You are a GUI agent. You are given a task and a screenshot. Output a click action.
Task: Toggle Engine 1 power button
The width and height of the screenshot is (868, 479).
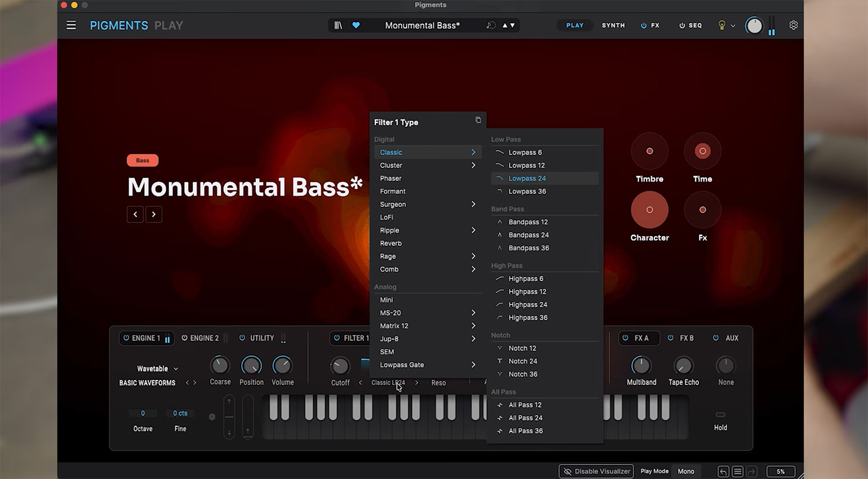pyautogui.click(x=126, y=338)
